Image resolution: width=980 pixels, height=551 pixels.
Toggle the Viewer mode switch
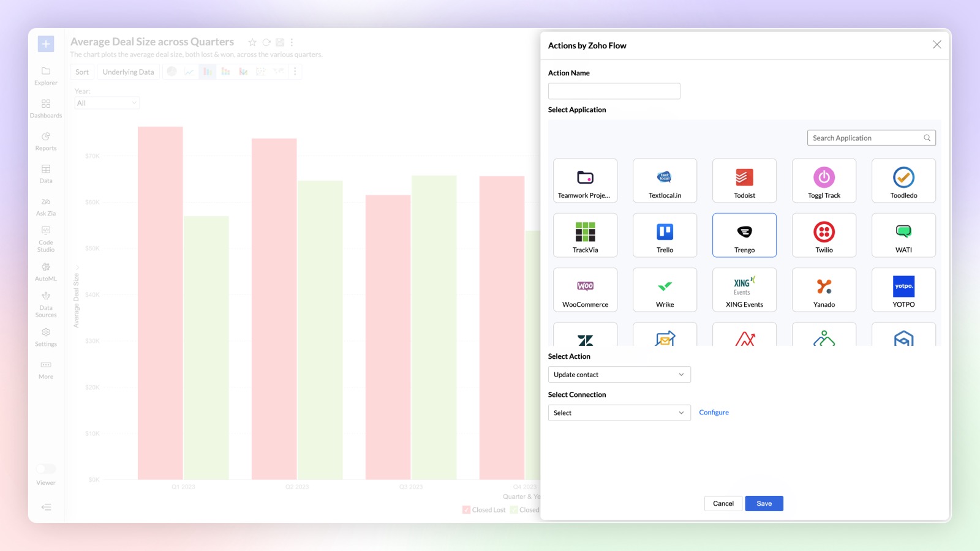[46, 469]
